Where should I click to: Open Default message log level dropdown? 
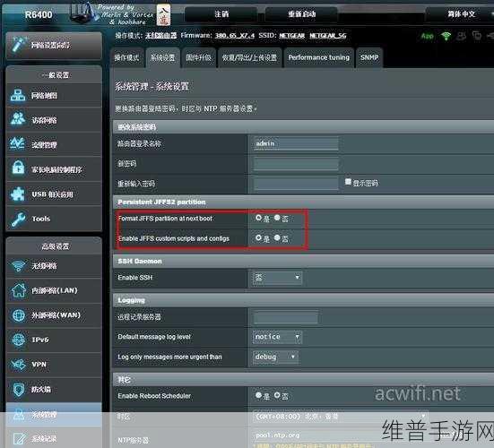277,337
